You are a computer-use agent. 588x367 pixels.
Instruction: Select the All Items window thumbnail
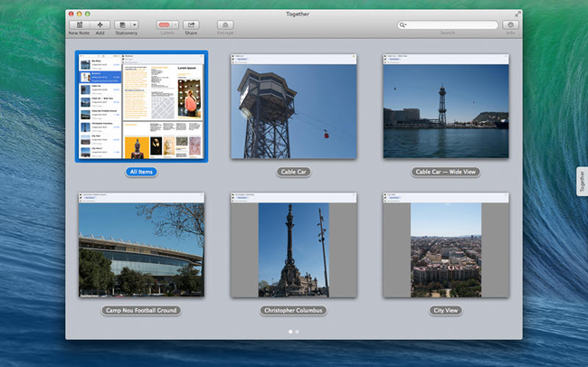coord(141,107)
